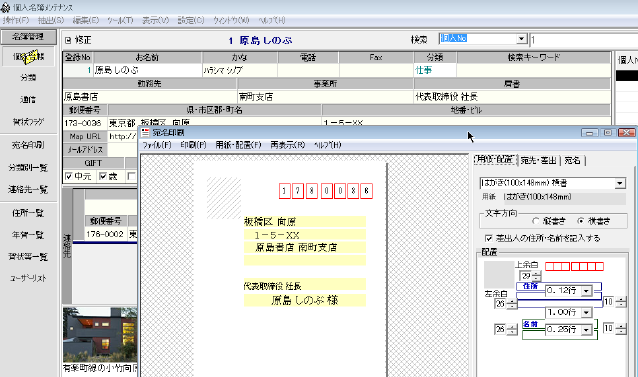Open the 操作(F) menu
Viewport: 638px width, 377px height.
pyautogui.click(x=16, y=20)
